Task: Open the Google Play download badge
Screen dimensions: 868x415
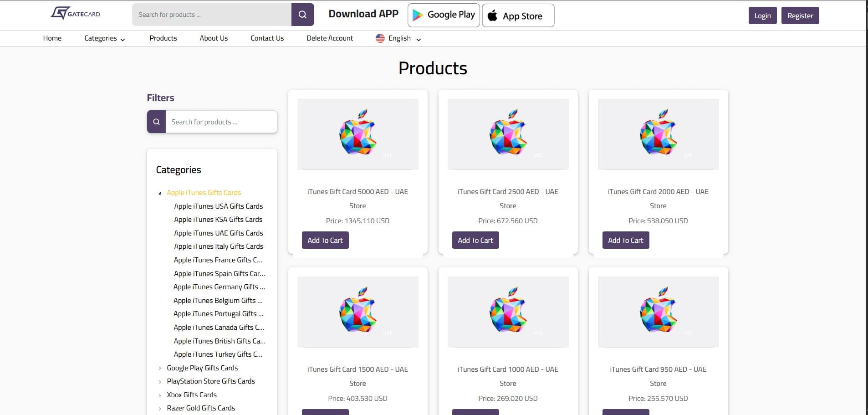Action: (x=444, y=15)
